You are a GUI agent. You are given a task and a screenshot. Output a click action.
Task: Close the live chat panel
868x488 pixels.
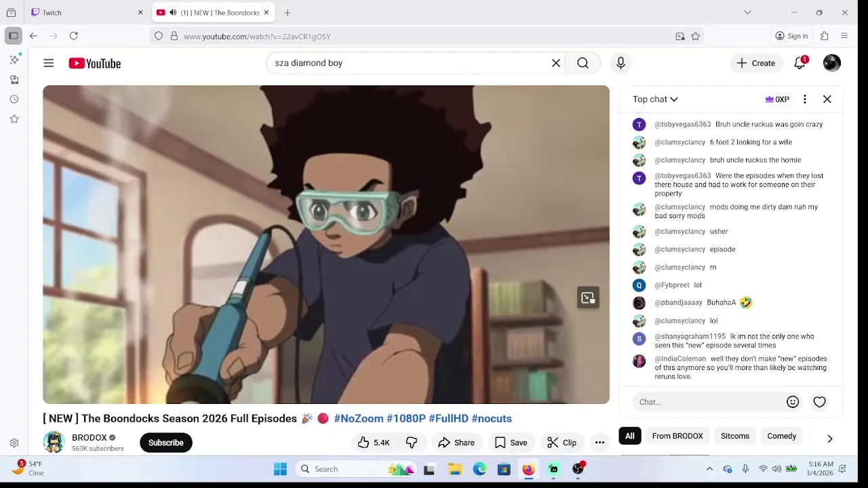click(x=827, y=100)
